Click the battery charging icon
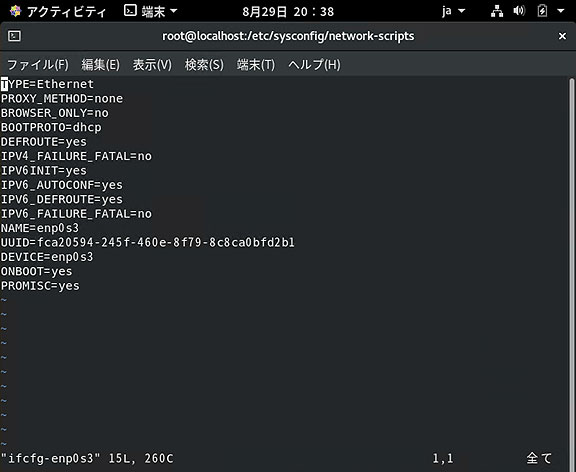 point(542,11)
